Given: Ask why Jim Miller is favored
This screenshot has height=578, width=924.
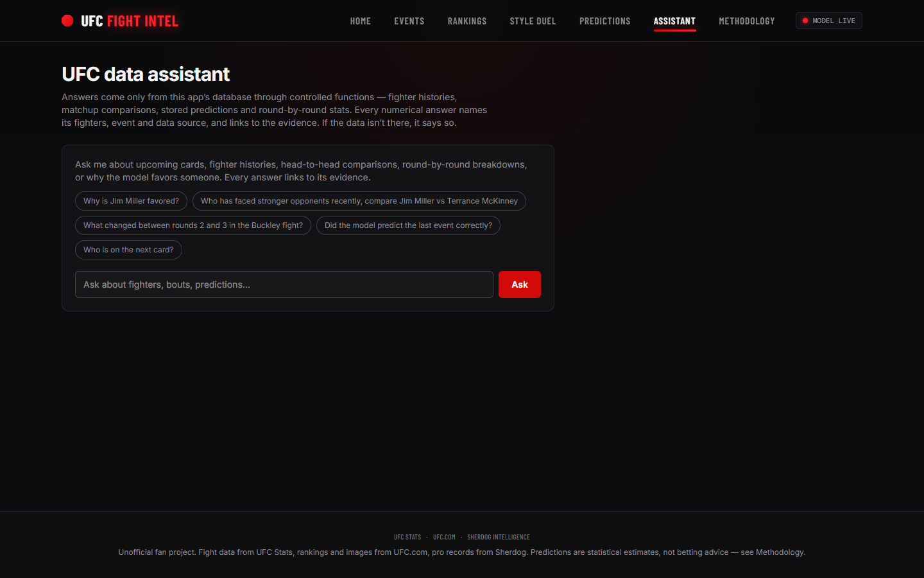Looking at the screenshot, I should [131, 201].
